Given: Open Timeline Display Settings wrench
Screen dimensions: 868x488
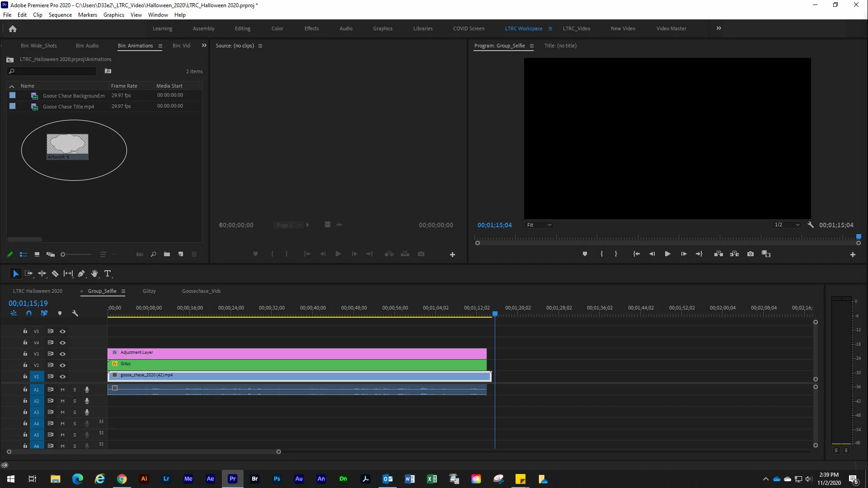Looking at the screenshot, I should coord(75,313).
